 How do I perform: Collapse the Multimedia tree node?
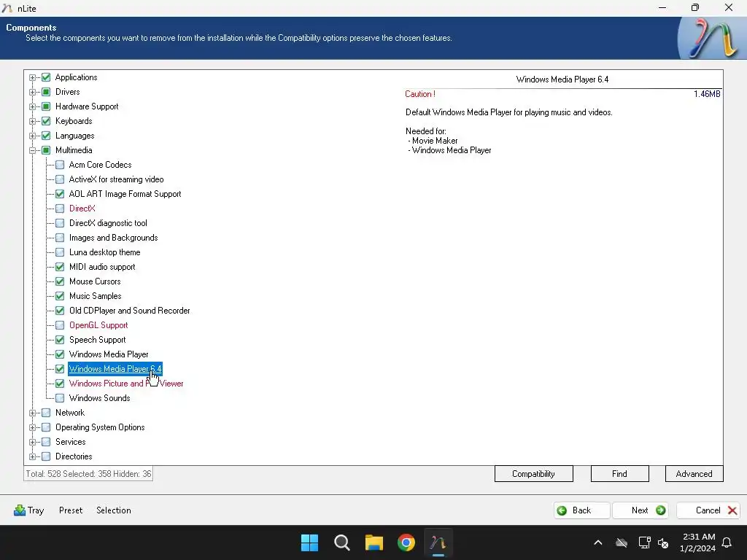32,150
